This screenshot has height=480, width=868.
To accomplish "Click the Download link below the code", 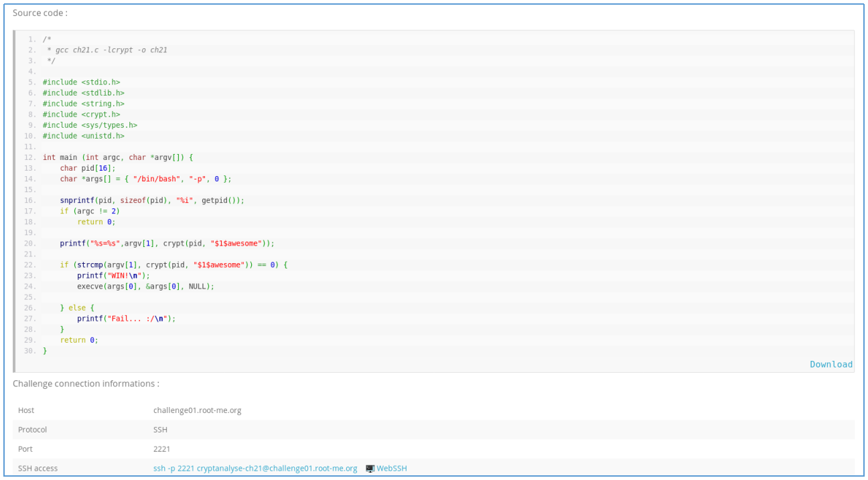I will [831, 364].
